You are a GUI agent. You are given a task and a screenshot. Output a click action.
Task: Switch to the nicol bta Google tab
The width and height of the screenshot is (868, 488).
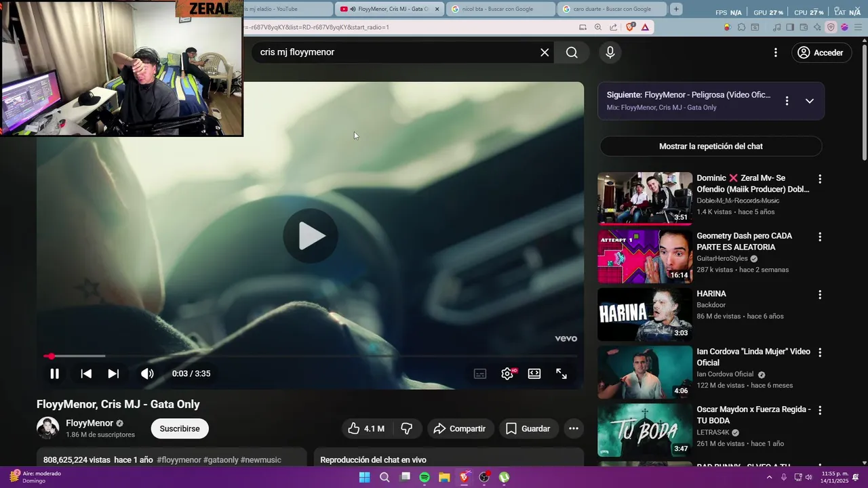[500, 9]
